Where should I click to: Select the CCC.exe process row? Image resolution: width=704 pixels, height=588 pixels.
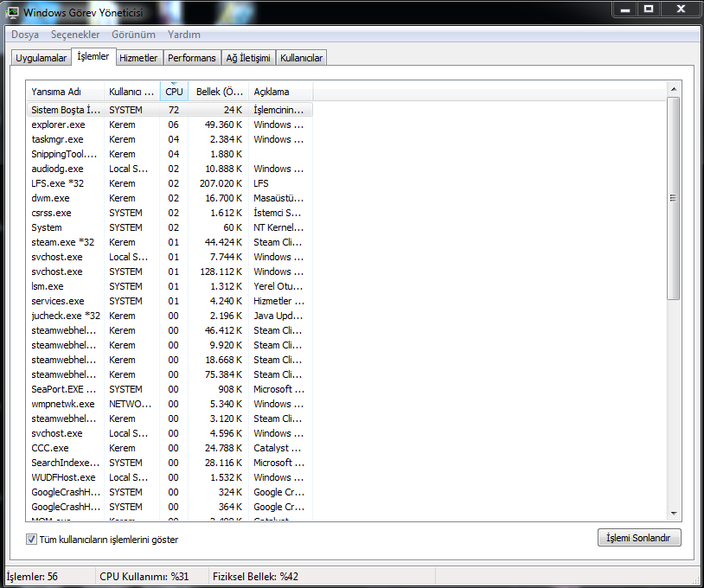tap(170, 448)
